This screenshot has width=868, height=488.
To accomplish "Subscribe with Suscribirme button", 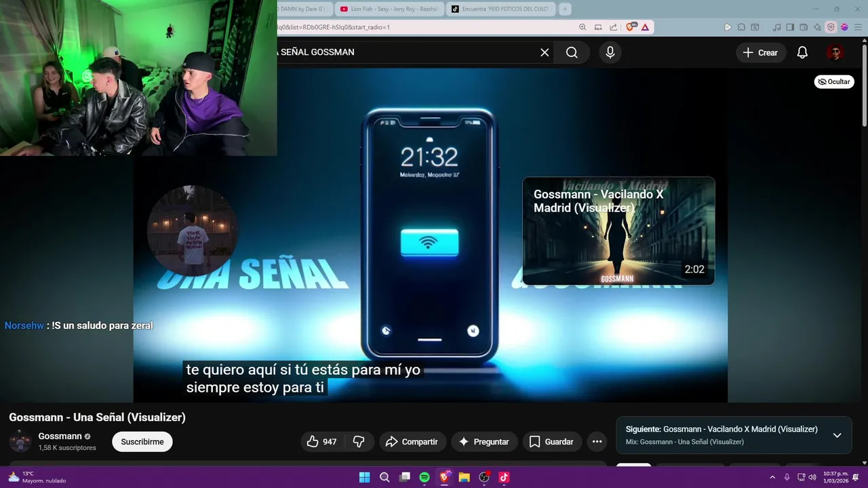I will point(142,441).
